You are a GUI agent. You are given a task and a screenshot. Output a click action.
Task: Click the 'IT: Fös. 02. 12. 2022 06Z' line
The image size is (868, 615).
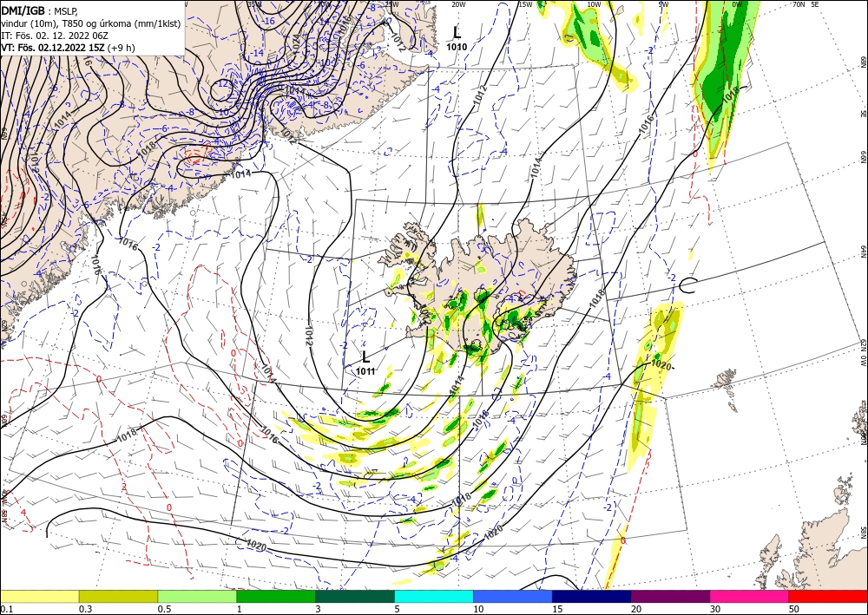tap(54, 35)
